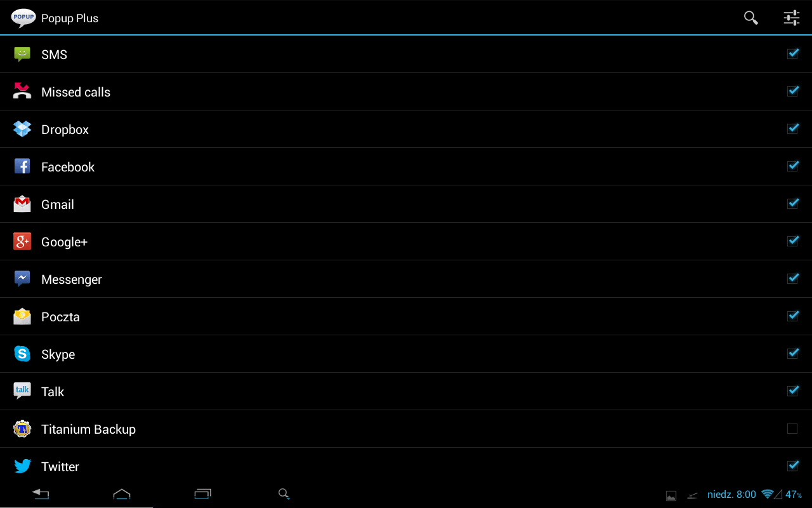Select the Skype icon
Viewport: 812px width, 508px height.
click(22, 354)
